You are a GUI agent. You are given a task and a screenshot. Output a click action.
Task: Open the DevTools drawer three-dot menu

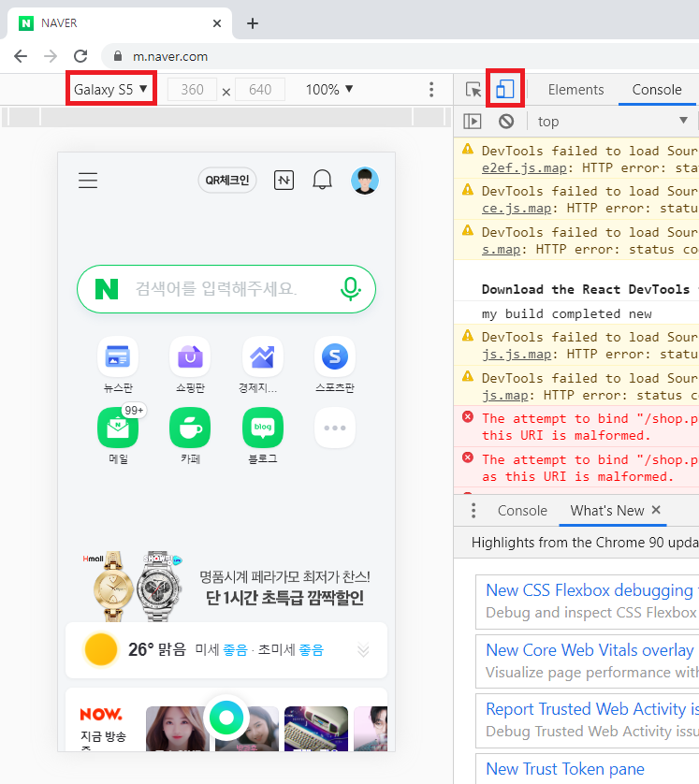(x=473, y=511)
